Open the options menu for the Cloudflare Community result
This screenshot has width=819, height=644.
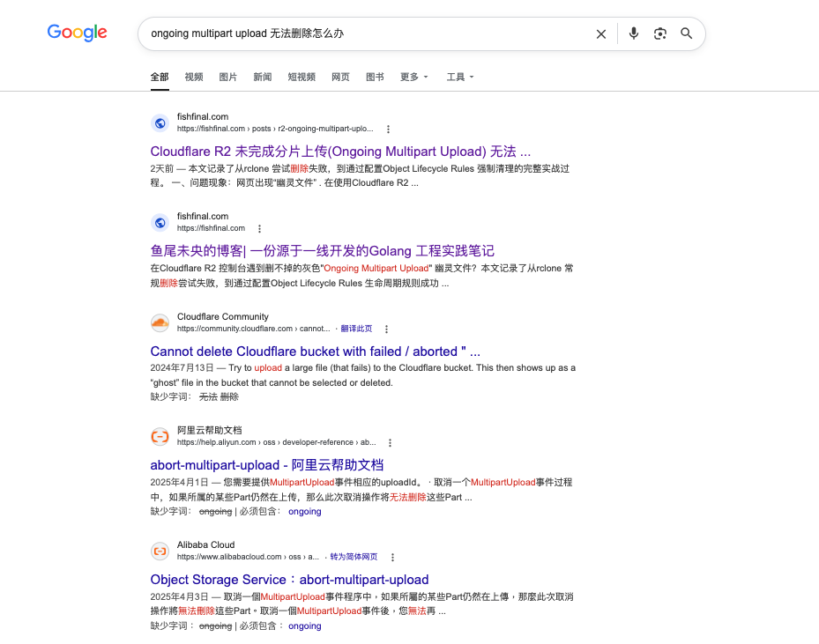pos(386,329)
